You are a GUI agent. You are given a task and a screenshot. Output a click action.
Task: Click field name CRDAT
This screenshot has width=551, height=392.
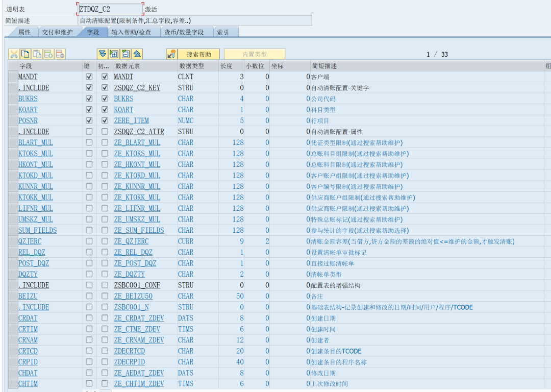coord(28,318)
